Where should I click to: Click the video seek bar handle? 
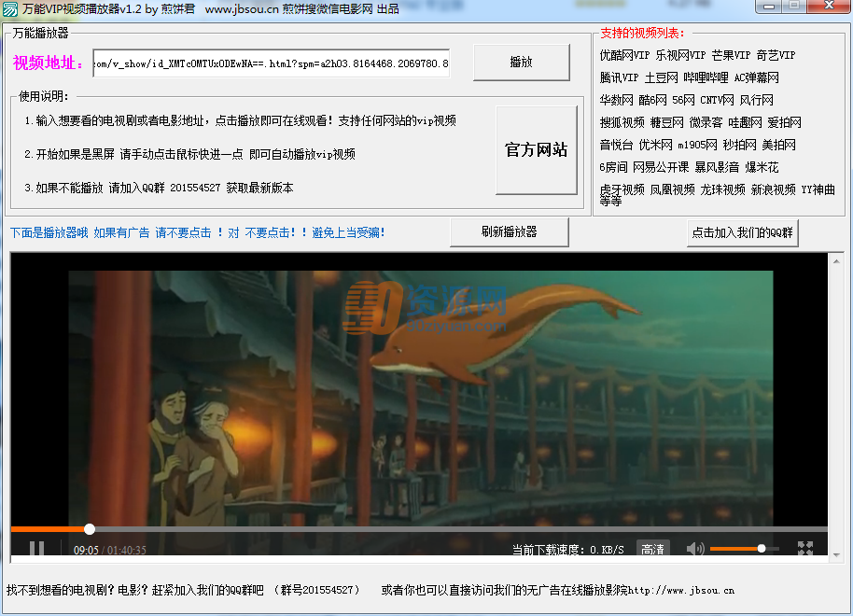(90, 528)
